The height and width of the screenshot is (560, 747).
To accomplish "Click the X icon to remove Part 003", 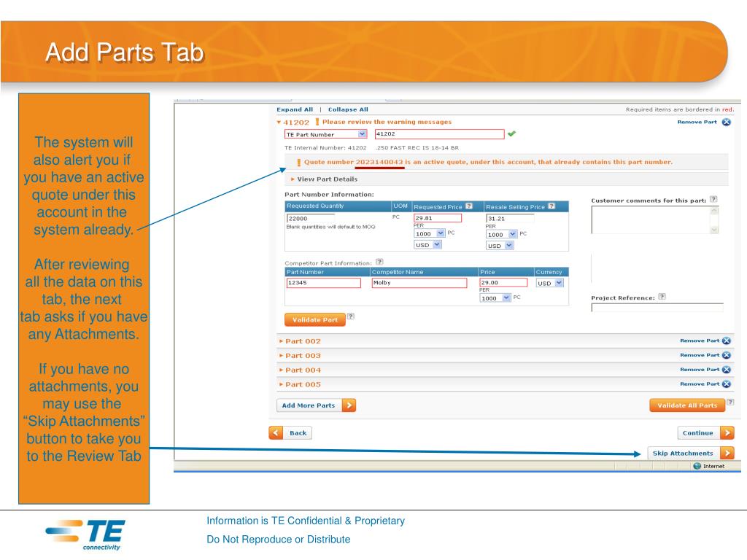I will point(726,355).
